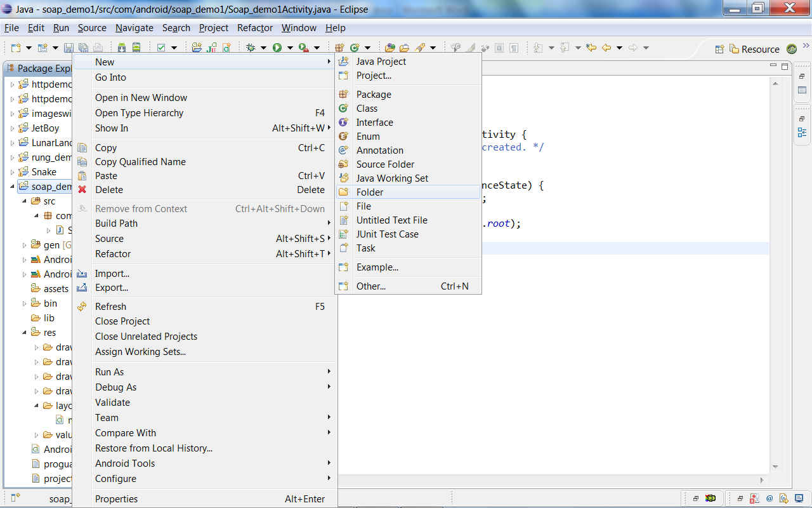
Task: Expand the bin folder node
Action: [25, 303]
